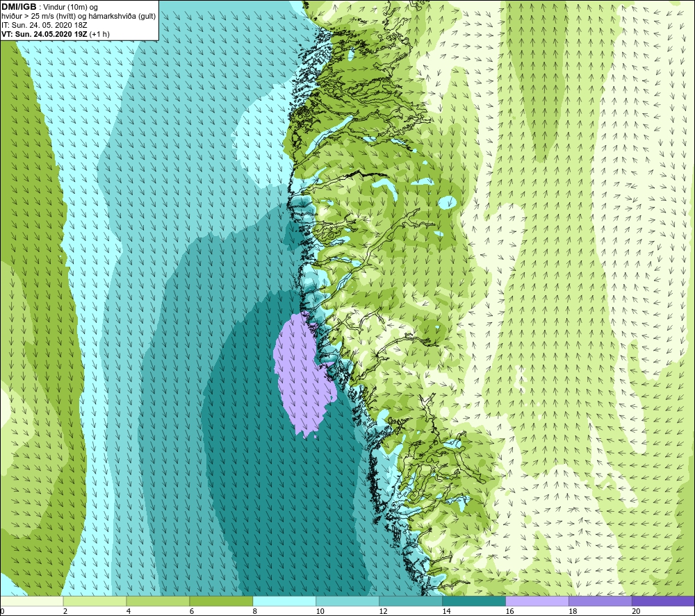Screen dimensions: 695x616
Task: Click the 'IT: Sun. 24. 05. 2020 18Z' line
Action: (x=44, y=25)
